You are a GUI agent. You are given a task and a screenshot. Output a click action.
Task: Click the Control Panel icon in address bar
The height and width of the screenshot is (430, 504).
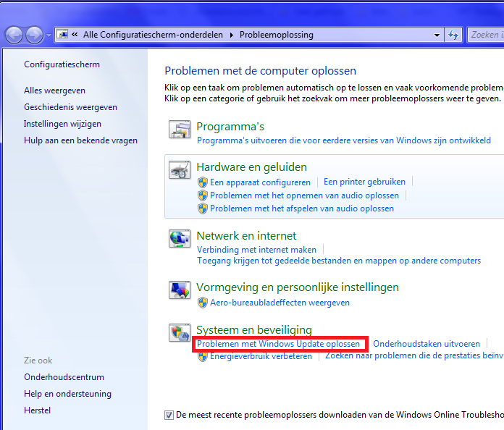(63, 34)
